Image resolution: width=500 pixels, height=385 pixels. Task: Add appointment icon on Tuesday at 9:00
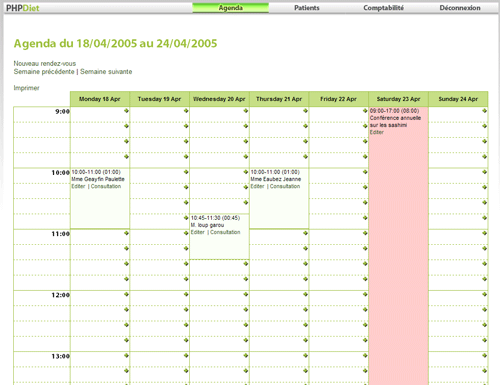click(186, 111)
